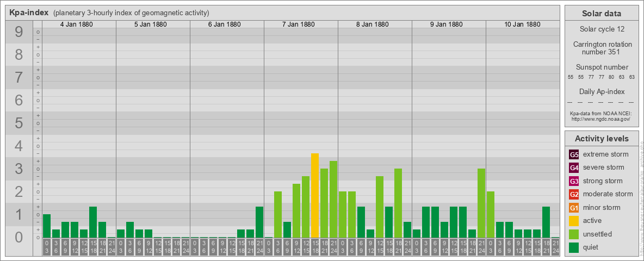
Task: Click the 8 Jan 18-21 tall green bar
Action: (x=398, y=203)
